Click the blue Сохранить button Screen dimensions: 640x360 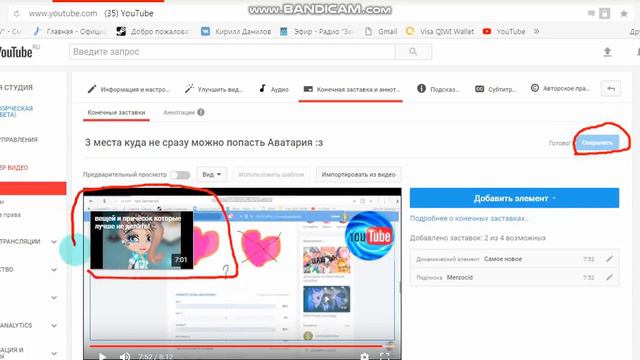click(597, 143)
